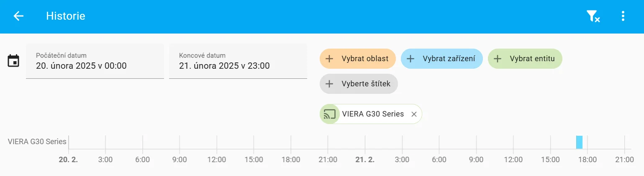Go back using the arrow icon
Viewport: 644px width, 176px height.
(x=18, y=16)
